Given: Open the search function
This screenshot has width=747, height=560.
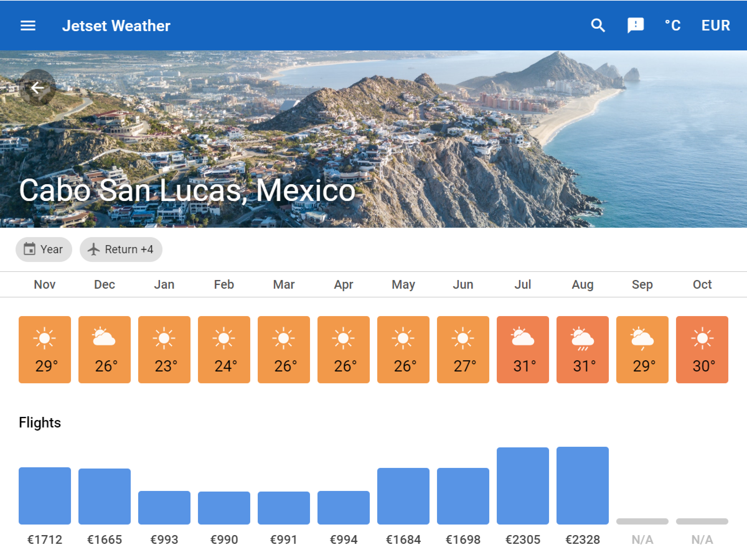Looking at the screenshot, I should (x=598, y=25).
